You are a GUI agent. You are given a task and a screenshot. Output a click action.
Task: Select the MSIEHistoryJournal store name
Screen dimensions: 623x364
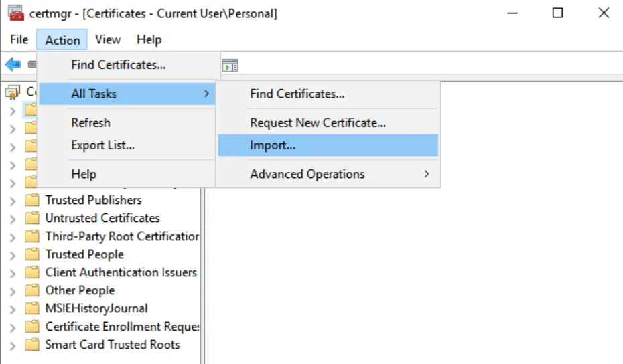(x=96, y=308)
